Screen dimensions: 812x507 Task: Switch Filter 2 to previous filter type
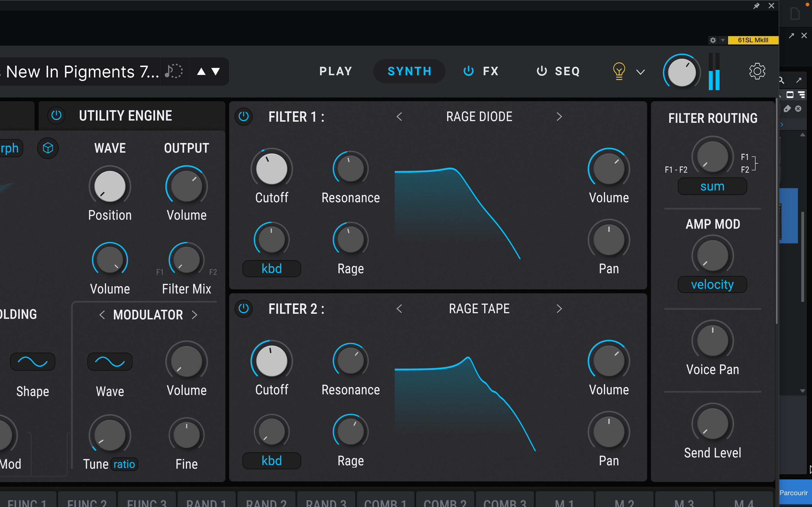point(399,308)
